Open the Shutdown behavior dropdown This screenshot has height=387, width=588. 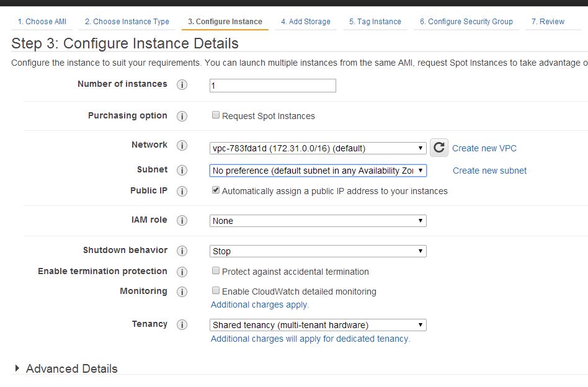(x=318, y=251)
